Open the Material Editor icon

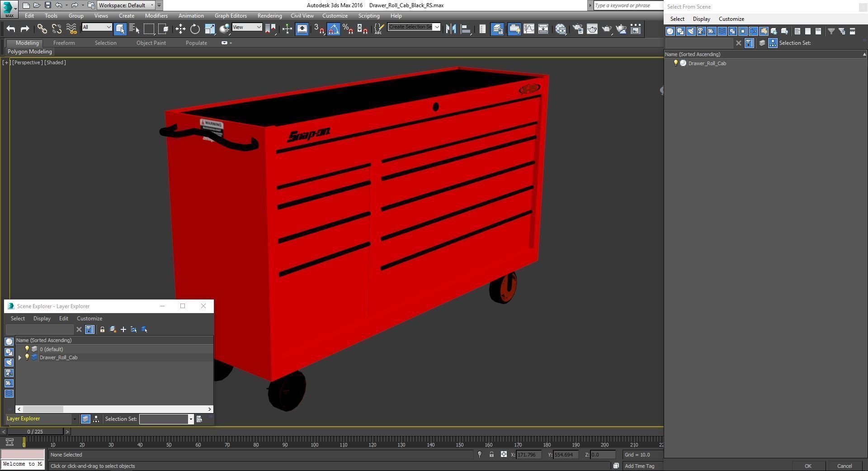(x=561, y=29)
